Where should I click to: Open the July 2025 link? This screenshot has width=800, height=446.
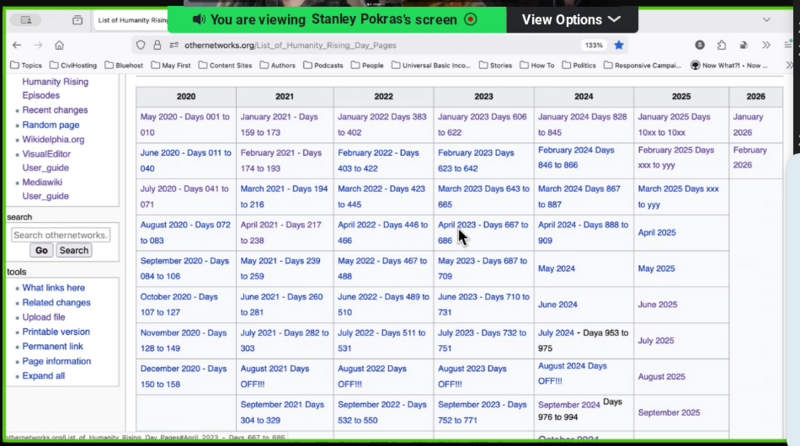pyautogui.click(x=656, y=340)
